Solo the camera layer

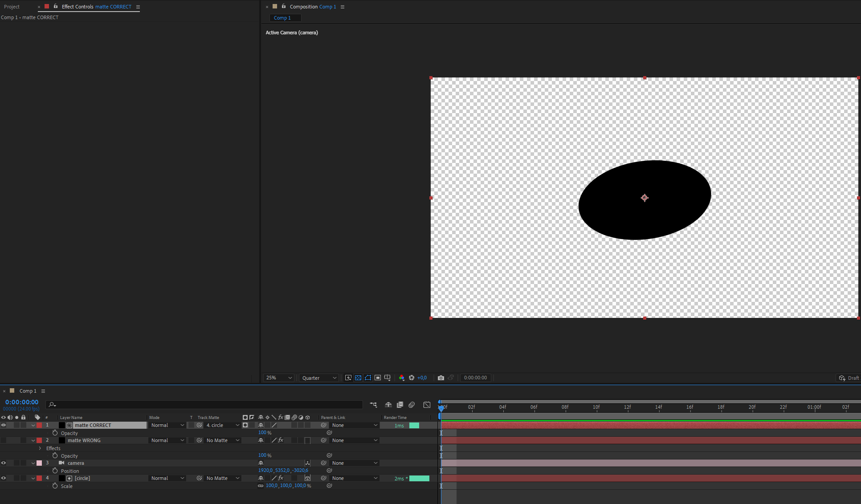16,463
